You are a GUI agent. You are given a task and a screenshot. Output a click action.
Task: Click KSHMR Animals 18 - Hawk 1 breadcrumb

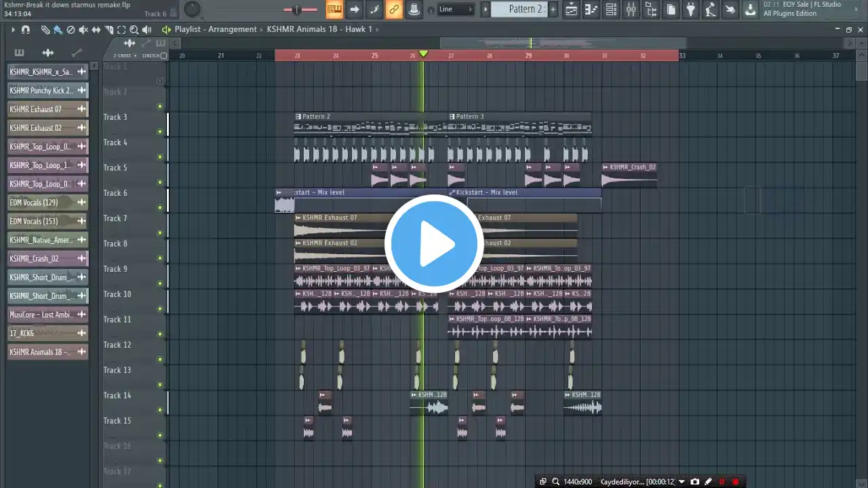[x=319, y=29]
